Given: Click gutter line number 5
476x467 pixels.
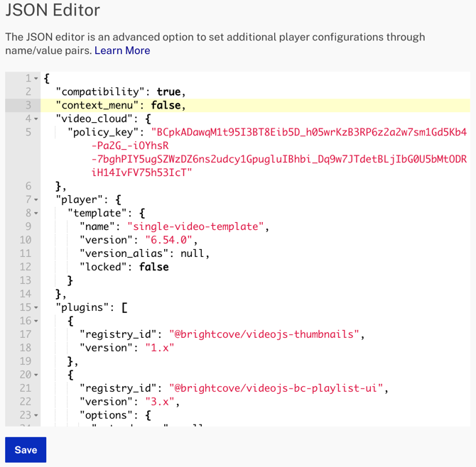Looking at the screenshot, I should tap(28, 132).
